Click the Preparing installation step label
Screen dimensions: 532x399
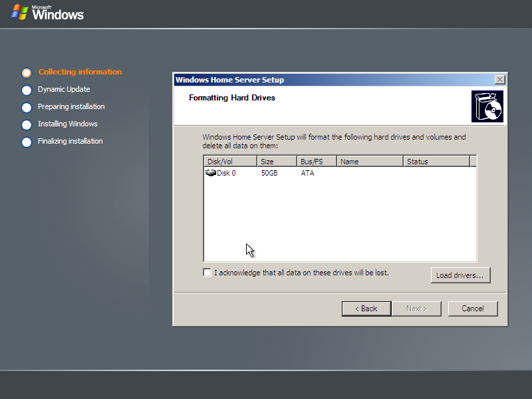point(71,106)
